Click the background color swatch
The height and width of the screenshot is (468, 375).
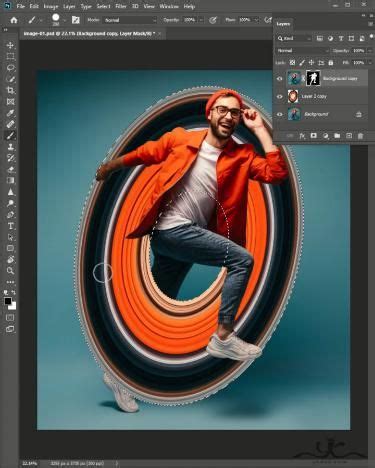pos(13,306)
